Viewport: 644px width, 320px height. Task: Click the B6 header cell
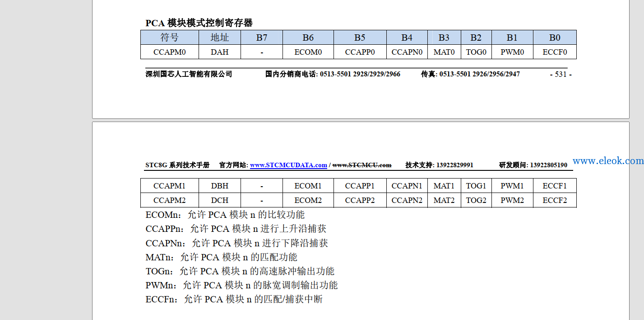(308, 38)
